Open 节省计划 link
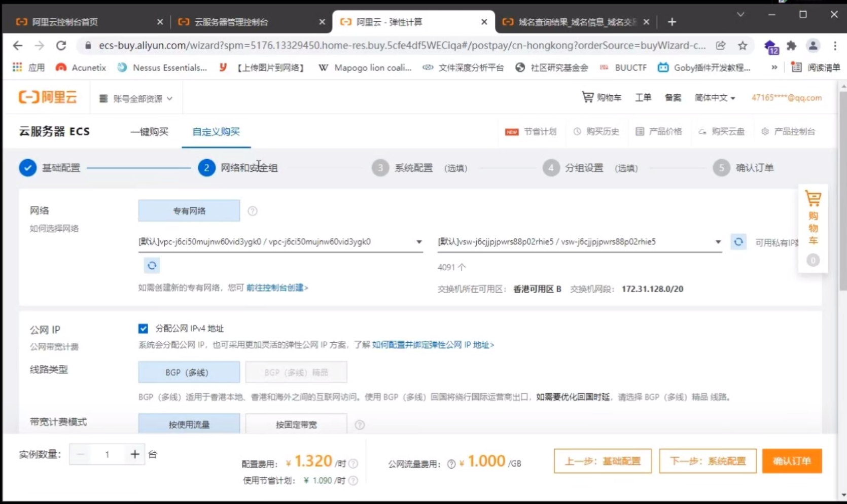Image resolution: width=847 pixels, height=504 pixels. click(x=531, y=132)
